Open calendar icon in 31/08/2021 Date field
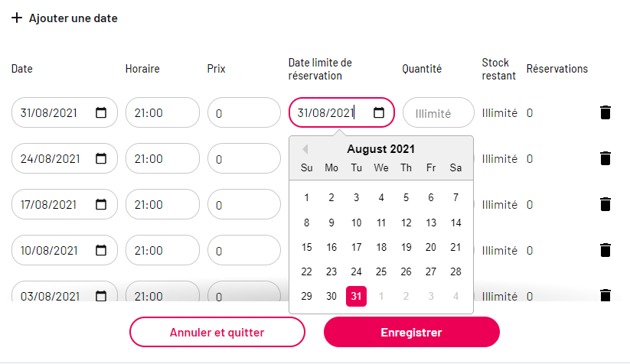630x364 pixels. tap(101, 112)
